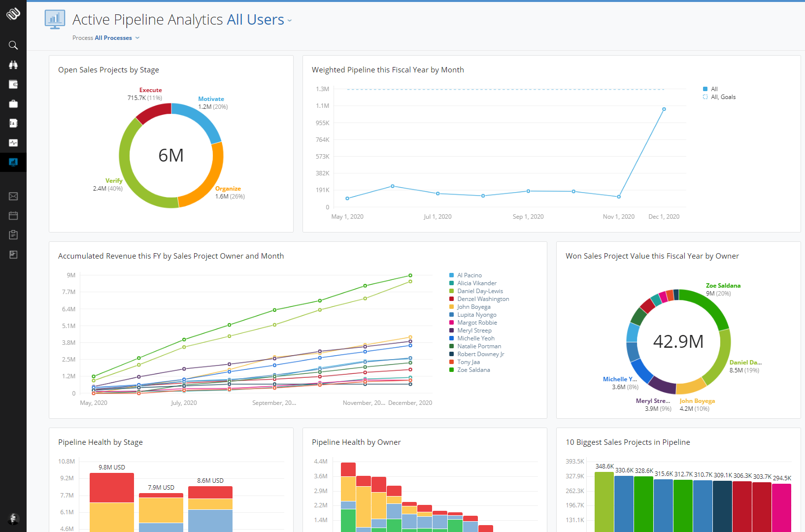Viewport: 805px width, 532px height.
Task: Open the wallet/card section from the sidebar
Action: point(13,84)
